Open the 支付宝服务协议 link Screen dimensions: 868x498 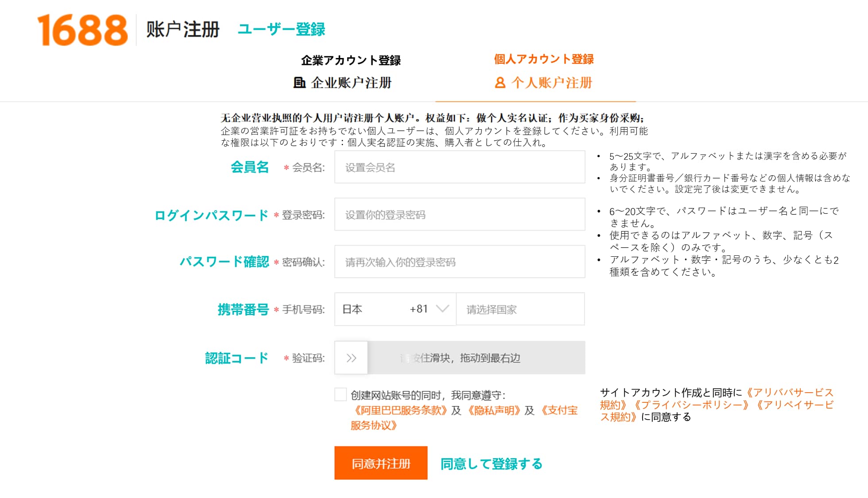coord(559,410)
